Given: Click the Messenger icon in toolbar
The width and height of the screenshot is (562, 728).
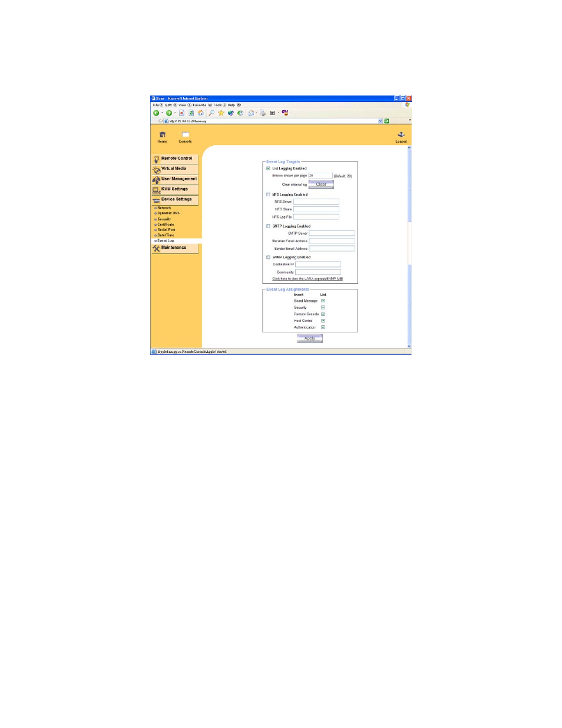Looking at the screenshot, I should tap(285, 113).
